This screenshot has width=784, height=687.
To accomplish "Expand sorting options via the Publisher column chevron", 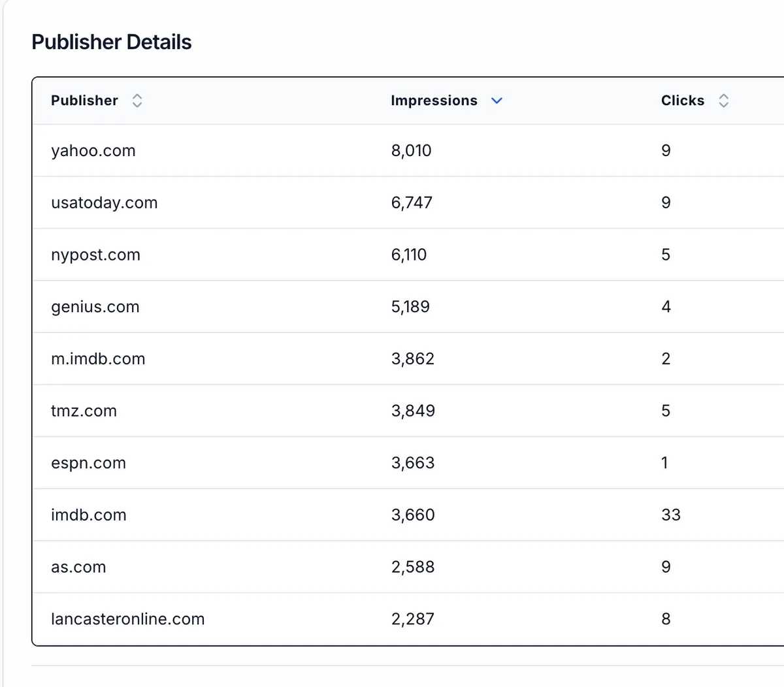I will [x=137, y=101].
